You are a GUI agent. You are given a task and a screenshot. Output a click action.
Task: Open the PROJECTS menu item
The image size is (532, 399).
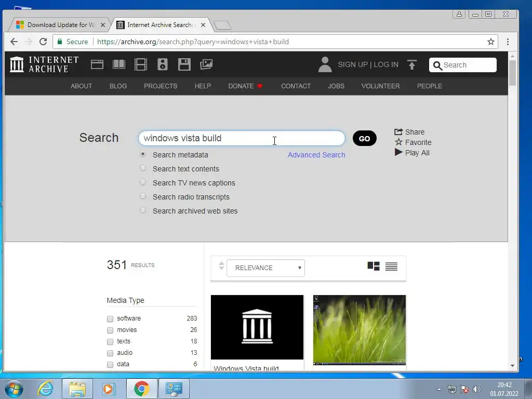[161, 86]
